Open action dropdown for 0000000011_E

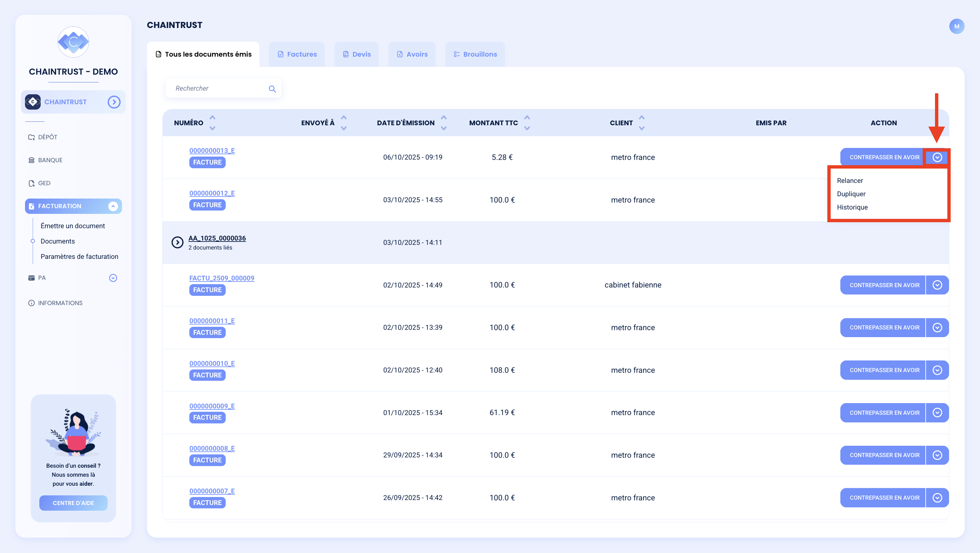pos(937,327)
